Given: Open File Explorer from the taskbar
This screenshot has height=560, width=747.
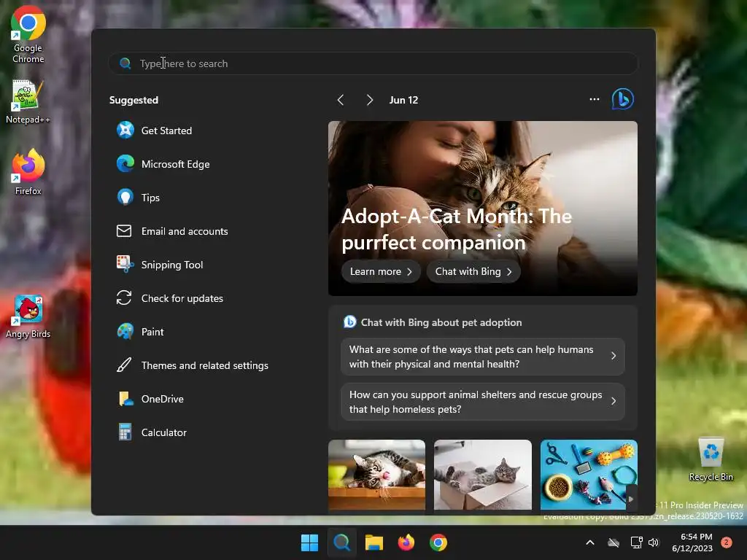Looking at the screenshot, I should coord(374,542).
